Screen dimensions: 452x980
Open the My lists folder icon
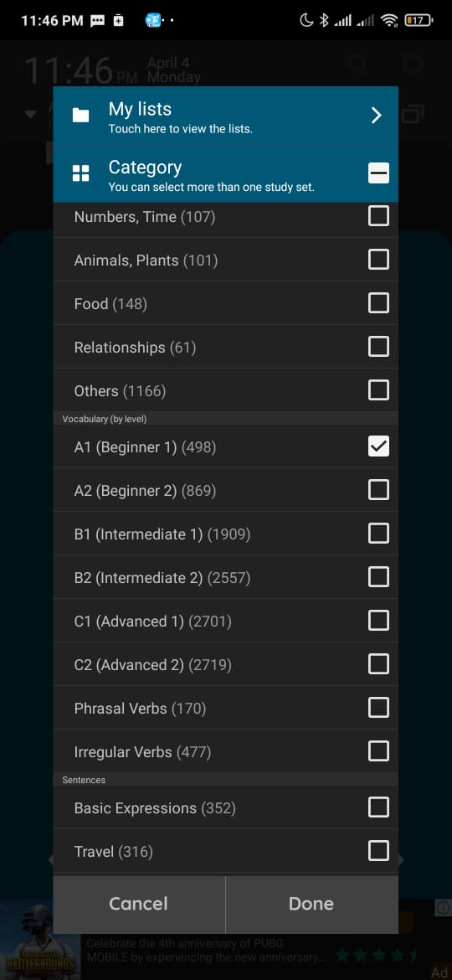[x=80, y=115]
